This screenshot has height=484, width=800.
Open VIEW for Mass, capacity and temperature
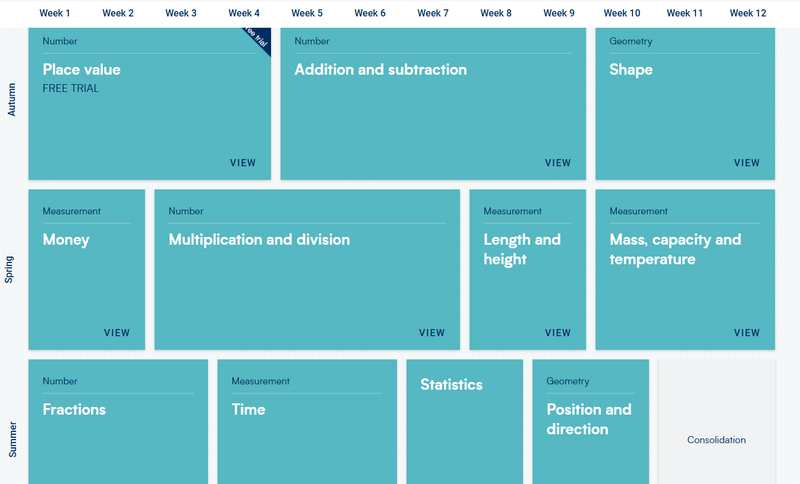pos(747,333)
